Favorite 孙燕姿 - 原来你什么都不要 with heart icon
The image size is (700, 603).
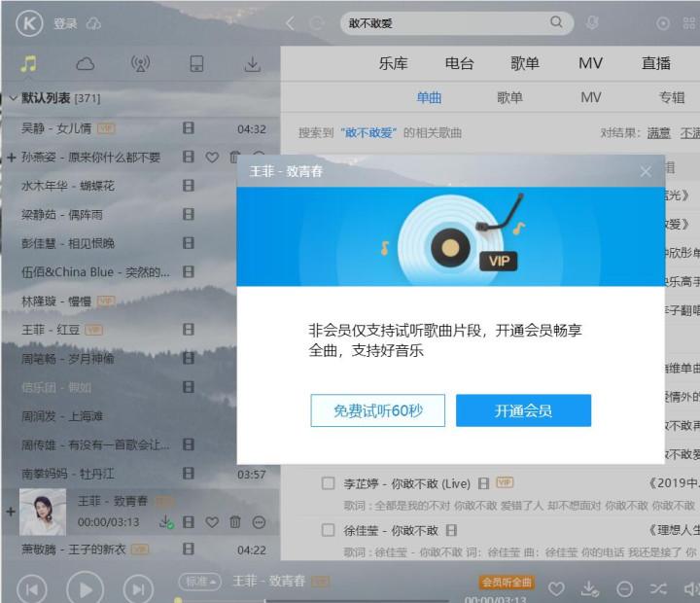(x=212, y=158)
